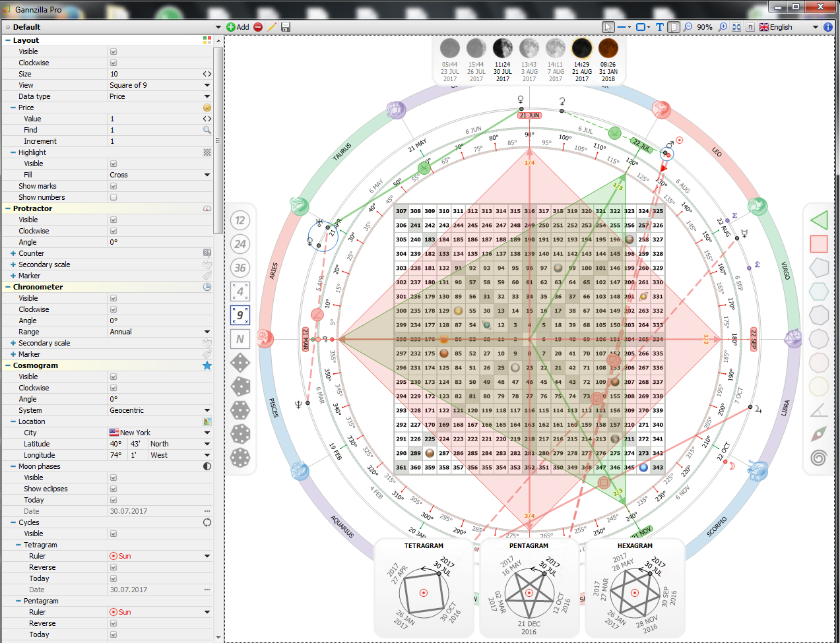
Task: Open the English language menu
Action: 789,27
